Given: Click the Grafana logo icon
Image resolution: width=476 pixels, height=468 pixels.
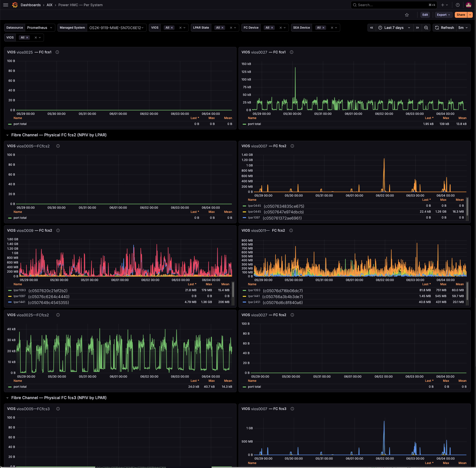Looking at the screenshot, I should click(15, 5).
